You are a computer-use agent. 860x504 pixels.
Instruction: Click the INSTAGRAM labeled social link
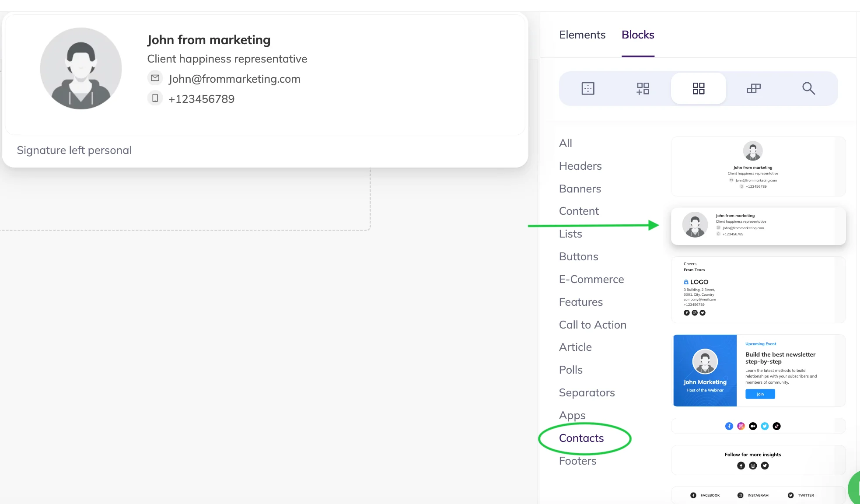coord(753,495)
